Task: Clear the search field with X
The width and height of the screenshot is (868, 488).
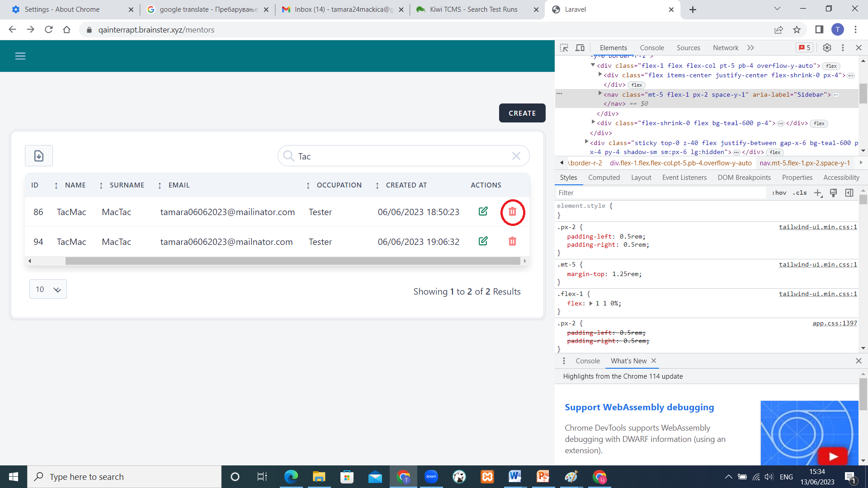Action: [516, 156]
